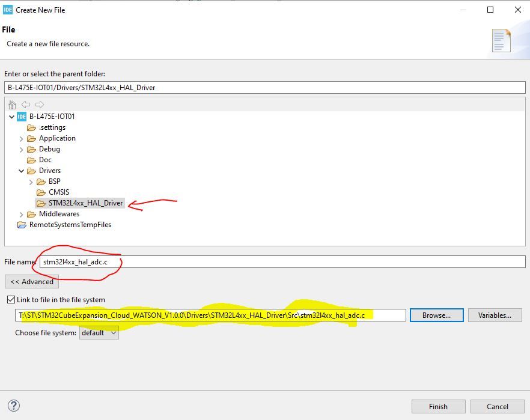Select the B-L475E-IOT01 project label
The height and width of the screenshot is (420, 530).
click(52, 117)
